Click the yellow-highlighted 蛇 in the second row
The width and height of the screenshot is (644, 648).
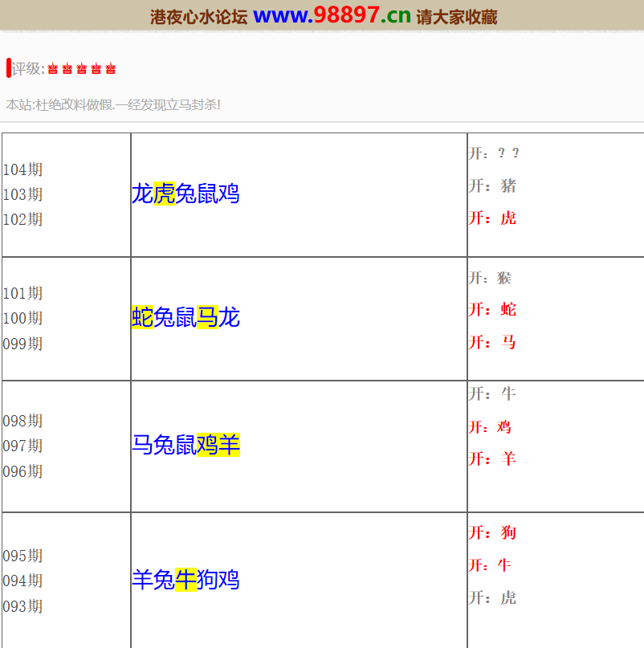142,317
